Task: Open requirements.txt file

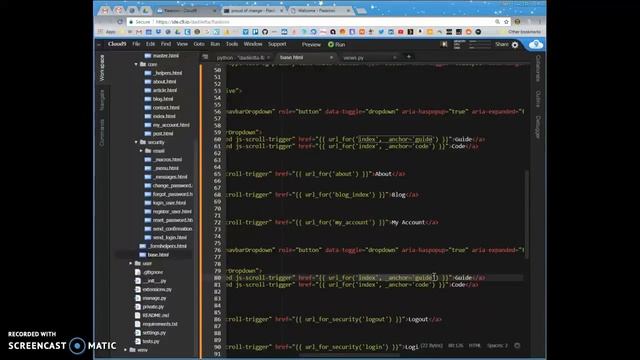Action: tap(160, 324)
